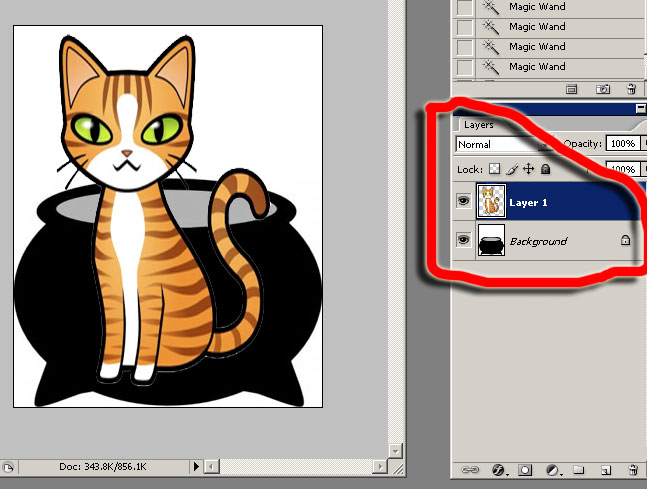Viewport: 647px width, 489px height.
Task: Click the padlock on the Background layer
Action: 626,240
